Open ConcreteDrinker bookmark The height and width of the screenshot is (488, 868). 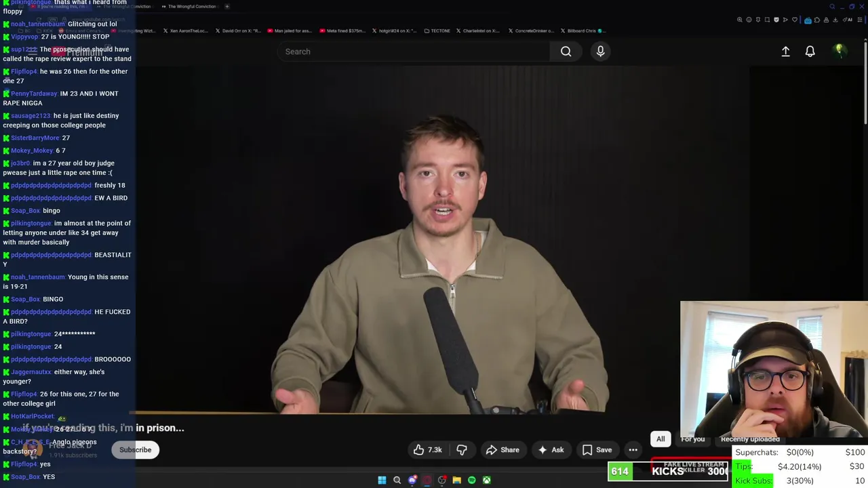530,30
